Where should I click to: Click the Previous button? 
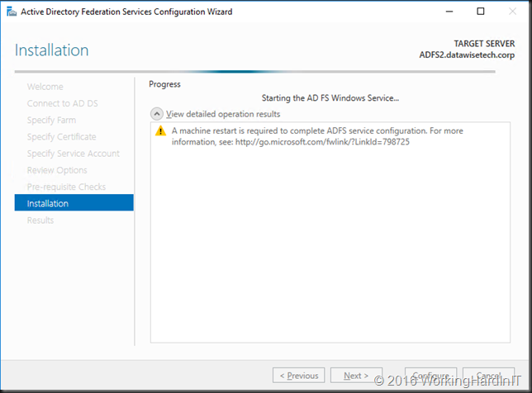[298, 376]
